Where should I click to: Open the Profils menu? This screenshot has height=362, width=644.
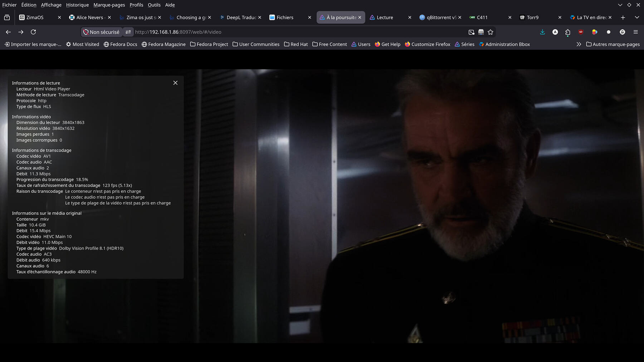136,5
